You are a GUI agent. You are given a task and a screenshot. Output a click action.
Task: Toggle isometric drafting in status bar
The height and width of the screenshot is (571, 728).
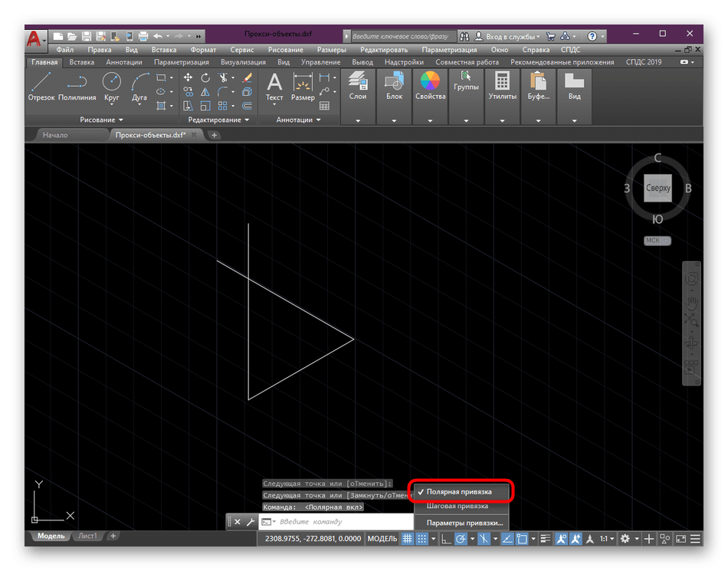(x=484, y=539)
